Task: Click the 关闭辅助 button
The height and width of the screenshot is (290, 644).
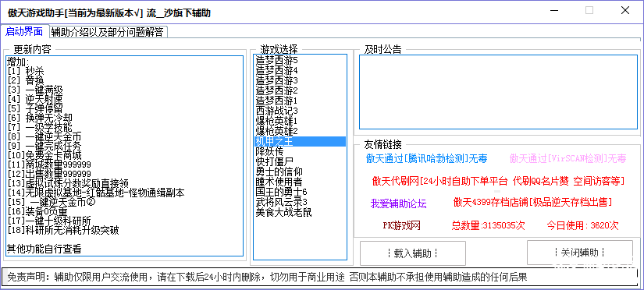Action: pos(579,253)
